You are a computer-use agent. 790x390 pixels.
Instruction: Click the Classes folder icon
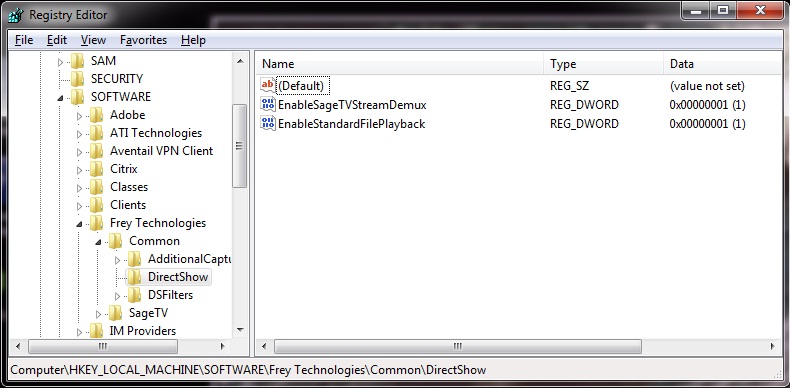tap(96, 187)
